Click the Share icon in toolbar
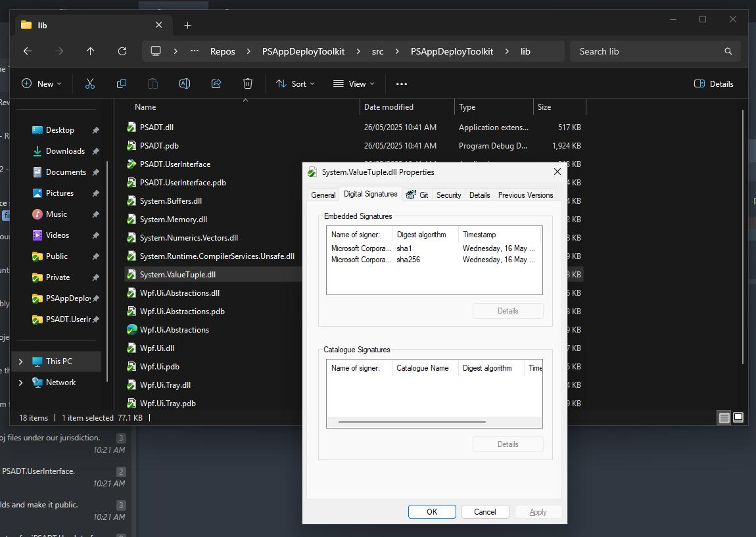 click(216, 83)
